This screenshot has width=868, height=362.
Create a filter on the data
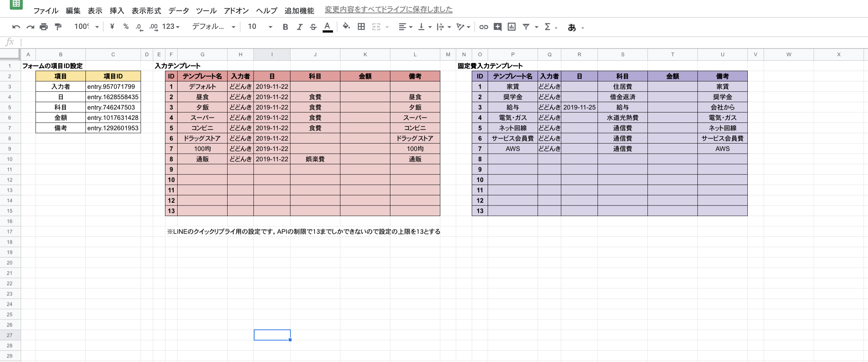pos(527,27)
